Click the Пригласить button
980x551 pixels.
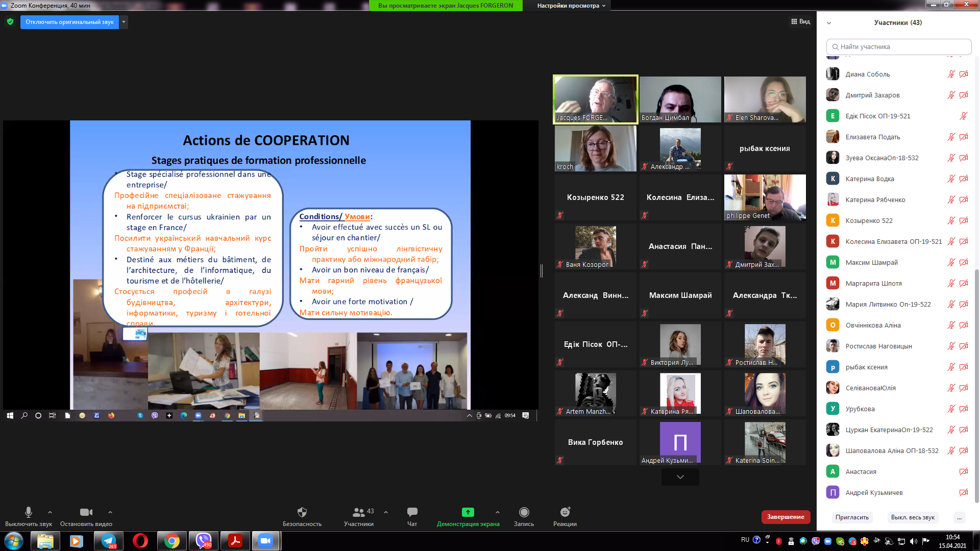click(852, 517)
